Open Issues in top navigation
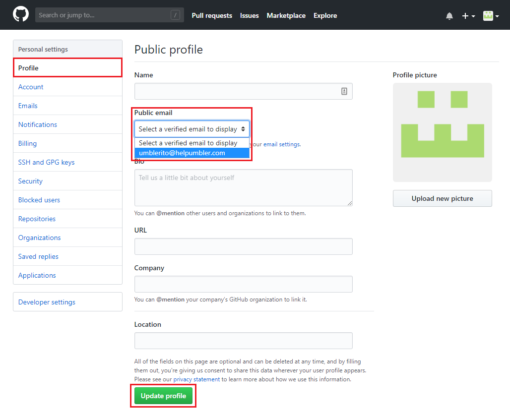This screenshot has width=510, height=420. tap(249, 15)
